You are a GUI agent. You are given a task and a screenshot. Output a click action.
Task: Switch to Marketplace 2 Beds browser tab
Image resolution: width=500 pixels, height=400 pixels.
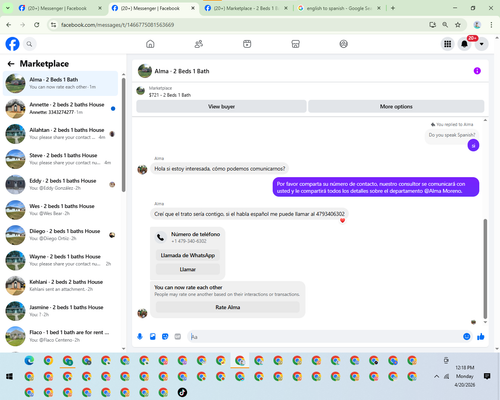click(246, 8)
